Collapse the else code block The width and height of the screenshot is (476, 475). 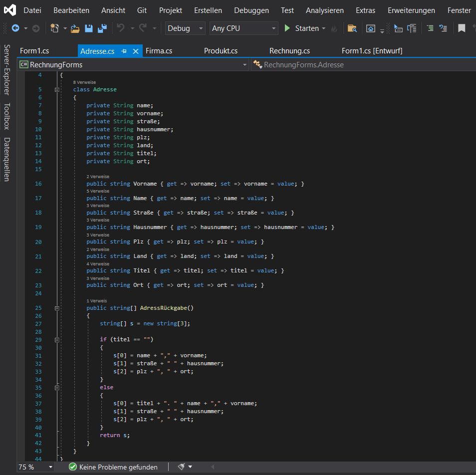(x=57, y=388)
